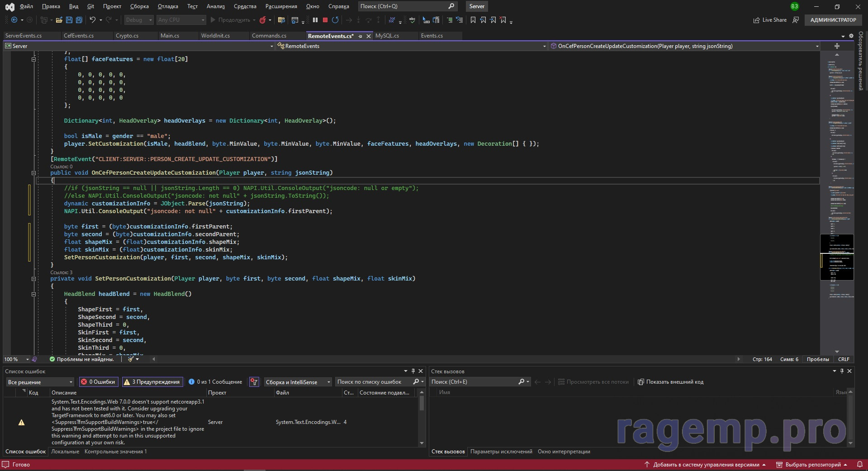
Task: Save current file with the floppy disk icon
Action: [x=69, y=20]
